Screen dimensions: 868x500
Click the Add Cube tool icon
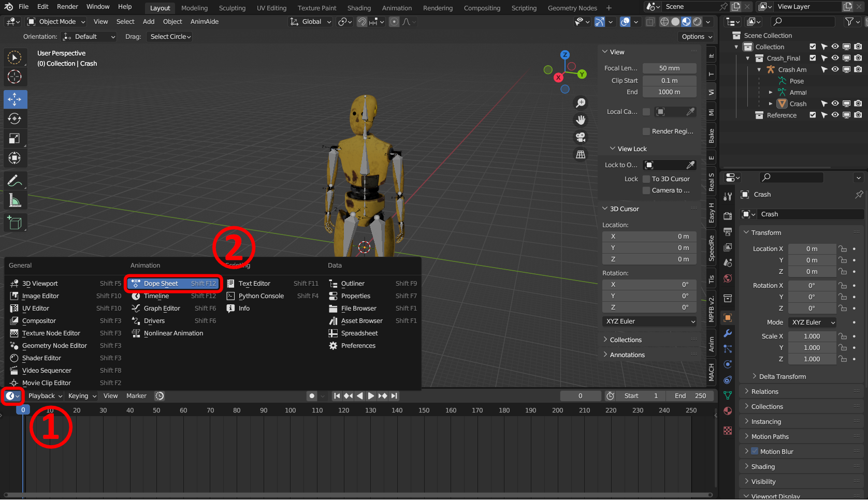click(15, 223)
